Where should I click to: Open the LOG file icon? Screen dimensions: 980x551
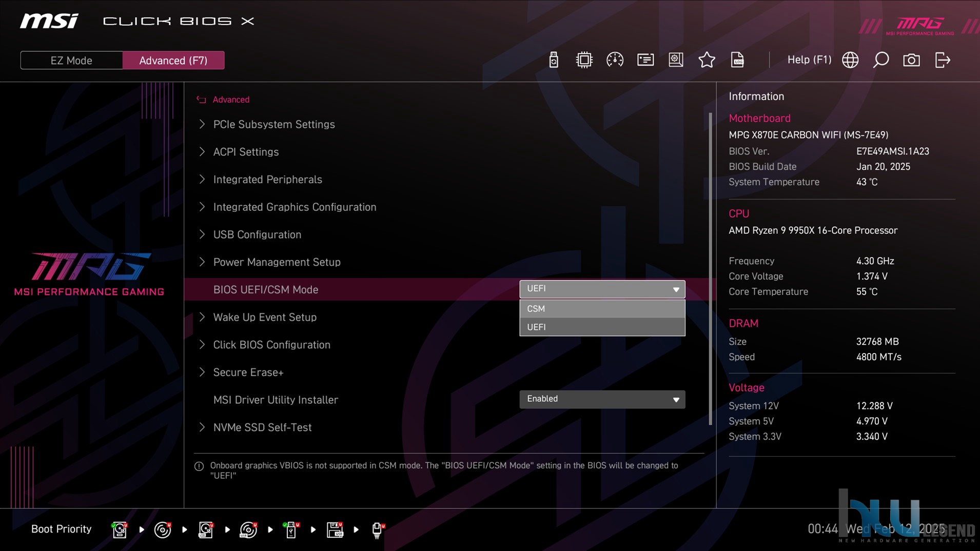click(737, 60)
